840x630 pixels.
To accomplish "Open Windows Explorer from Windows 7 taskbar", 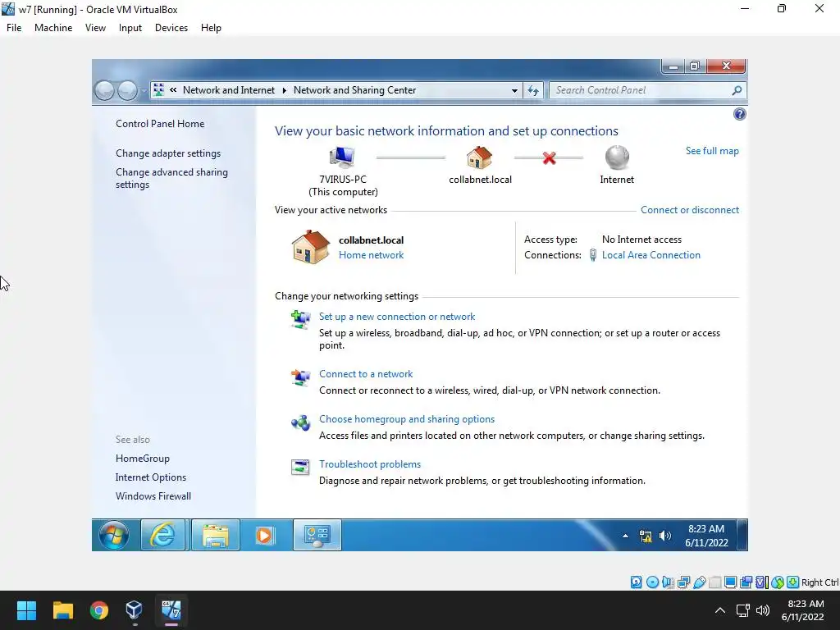I will [216, 535].
